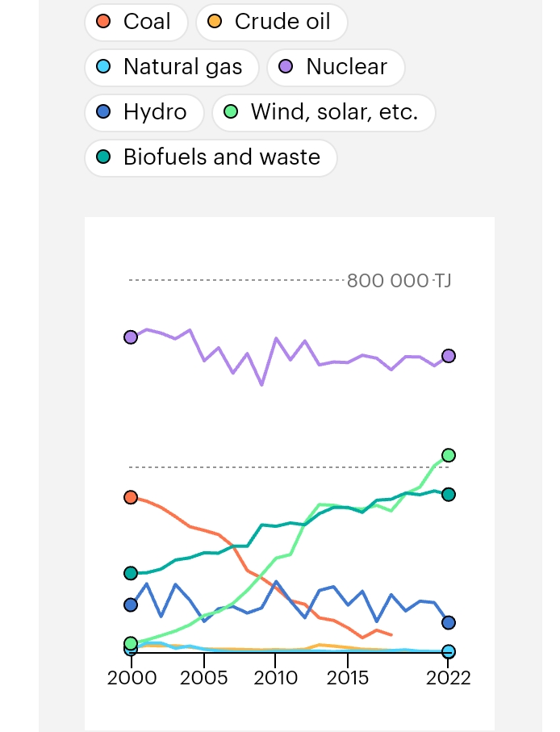Image resolution: width=560 pixels, height=732 pixels.
Task: Click the Wind, solar end point at 2022
Action: pos(449,455)
